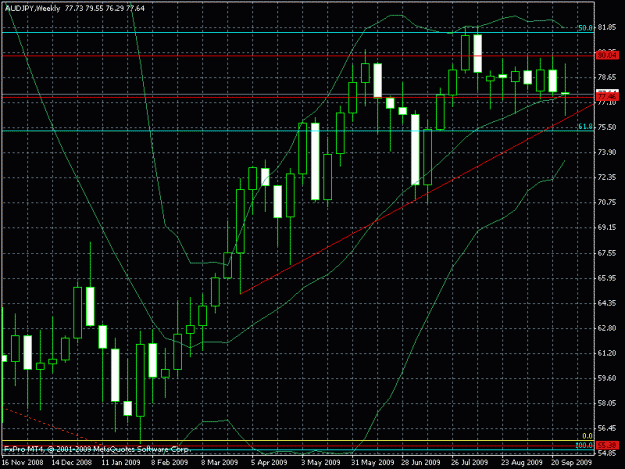625x469 pixels.
Task: Click the 3 May 2009 date label
Action: pos(320,462)
